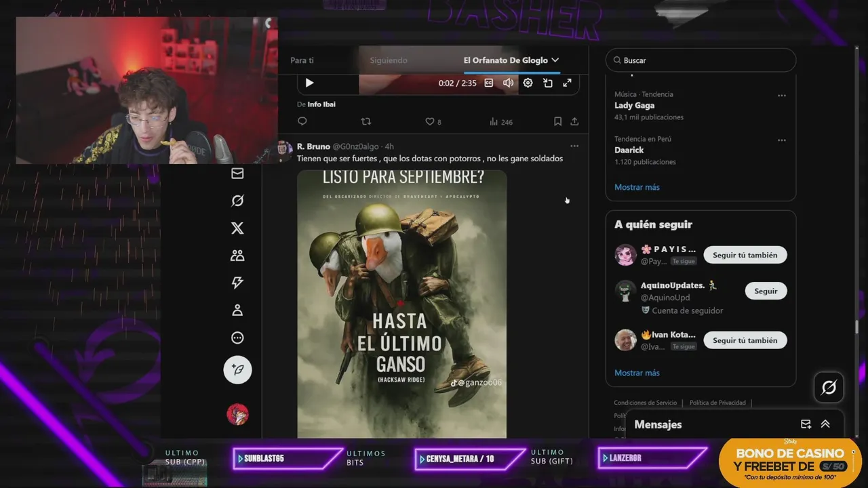Click the Mensajes drawer title
The height and width of the screenshot is (488, 868).
coord(658,425)
